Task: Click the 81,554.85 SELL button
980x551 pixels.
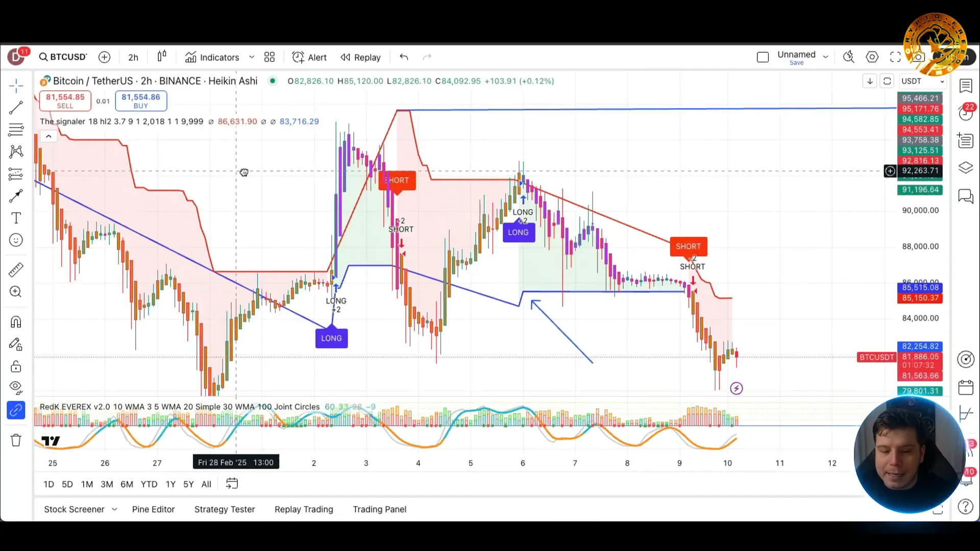Action: (x=65, y=101)
